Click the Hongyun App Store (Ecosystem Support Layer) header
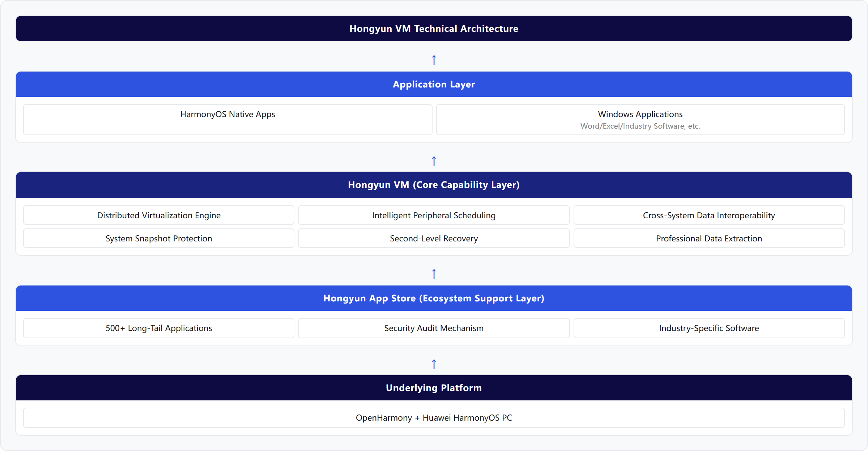868x451 pixels. pyautogui.click(x=434, y=298)
